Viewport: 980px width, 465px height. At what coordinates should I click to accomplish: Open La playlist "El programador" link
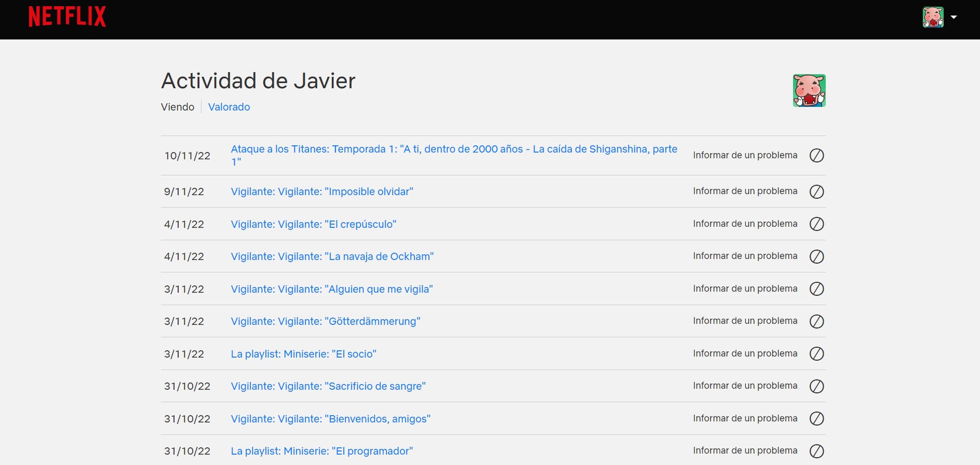pyautogui.click(x=322, y=451)
